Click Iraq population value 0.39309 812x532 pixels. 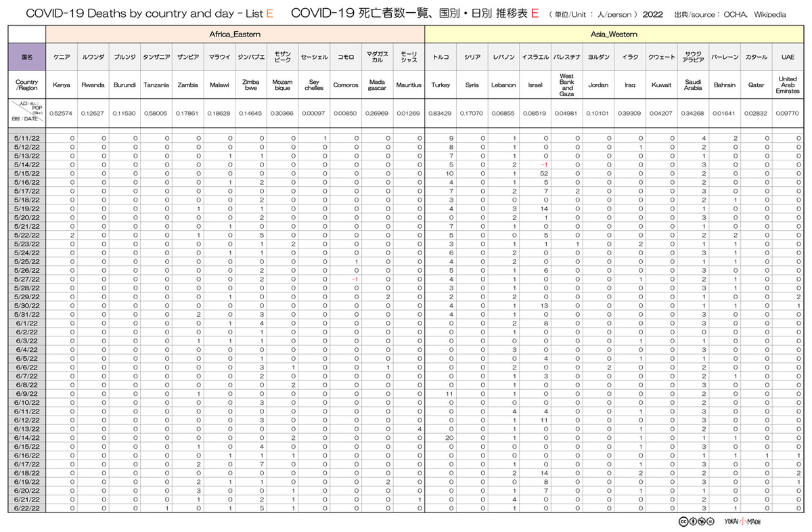pyautogui.click(x=630, y=114)
